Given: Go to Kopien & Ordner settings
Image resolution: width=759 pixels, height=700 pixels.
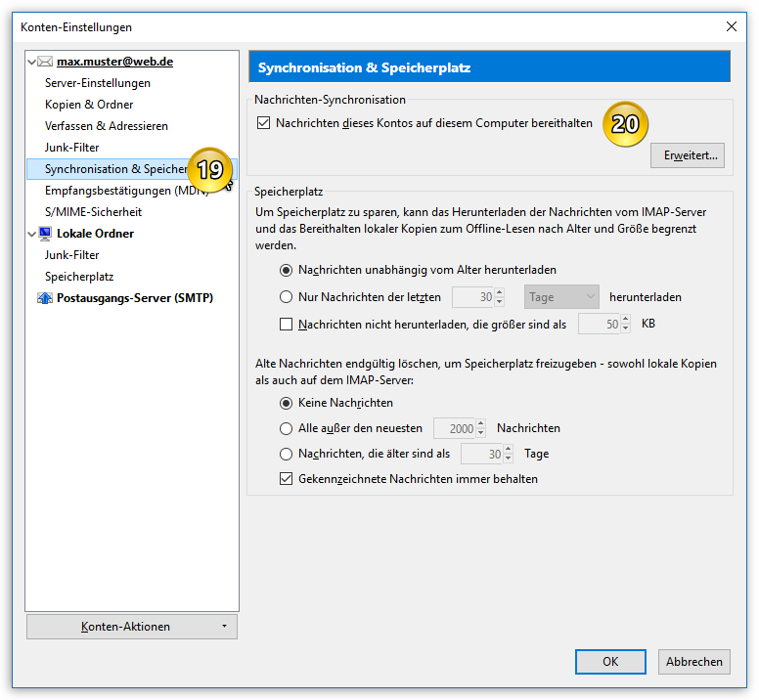Looking at the screenshot, I should (89, 105).
